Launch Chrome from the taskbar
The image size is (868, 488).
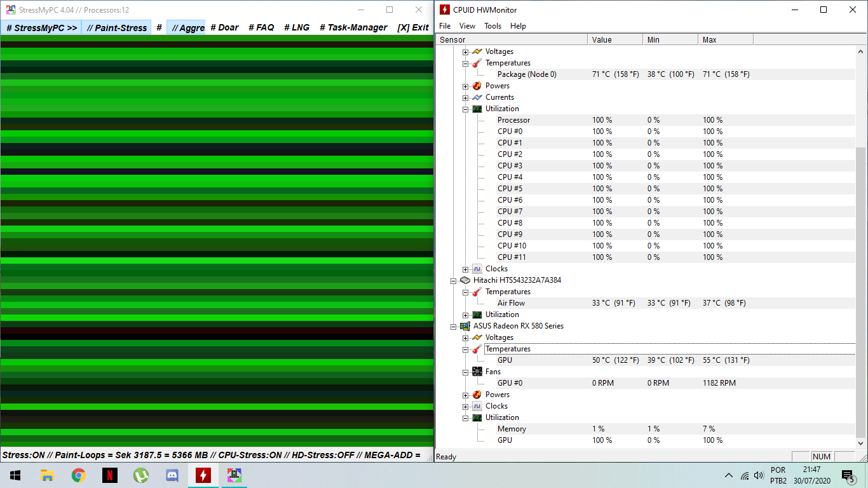click(x=78, y=475)
